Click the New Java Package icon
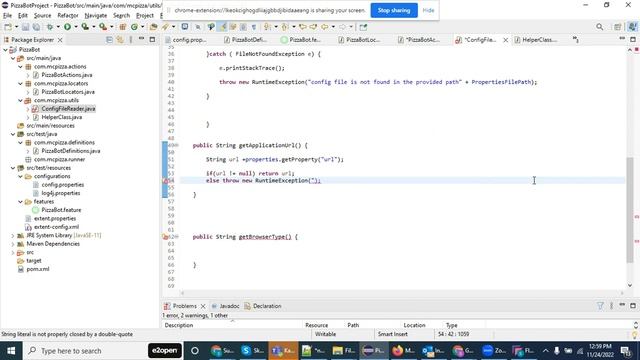Image resolution: width=640 pixels, height=360 pixels. pos(122,27)
